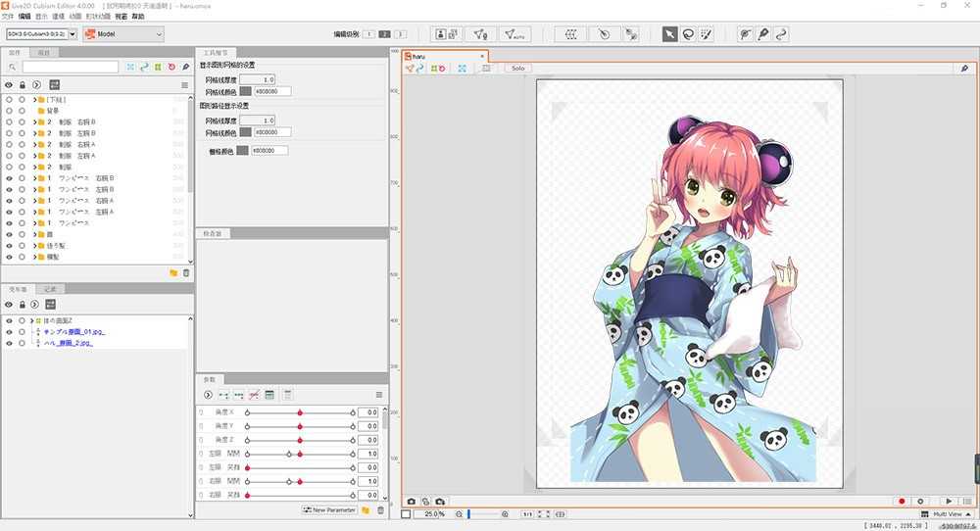
Task: Select the arrow selection tool
Action: tap(669, 34)
